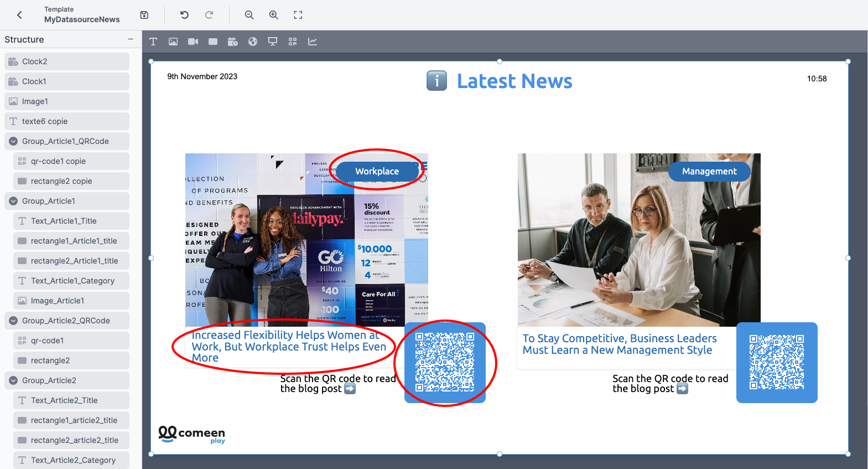The height and width of the screenshot is (469, 868).
Task: Redo the last change
Action: pyautogui.click(x=209, y=15)
